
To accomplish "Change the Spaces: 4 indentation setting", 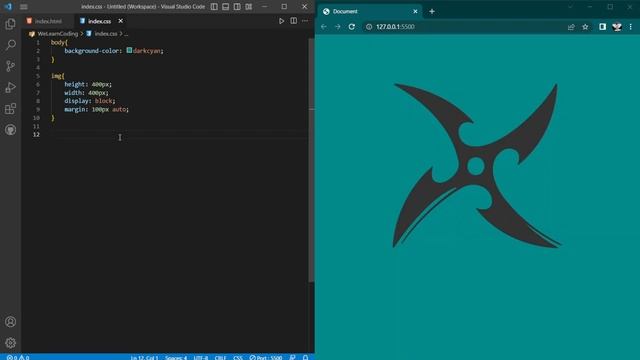I will pyautogui.click(x=176, y=357).
